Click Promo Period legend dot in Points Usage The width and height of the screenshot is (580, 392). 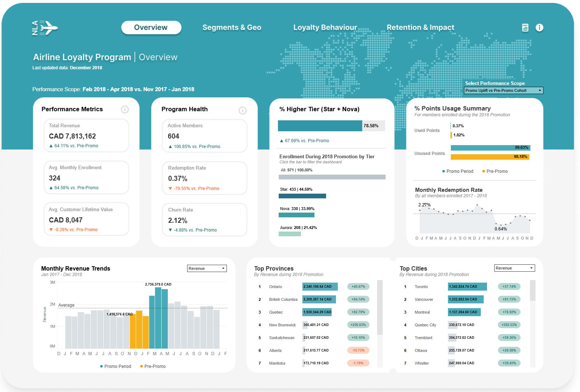tap(444, 171)
